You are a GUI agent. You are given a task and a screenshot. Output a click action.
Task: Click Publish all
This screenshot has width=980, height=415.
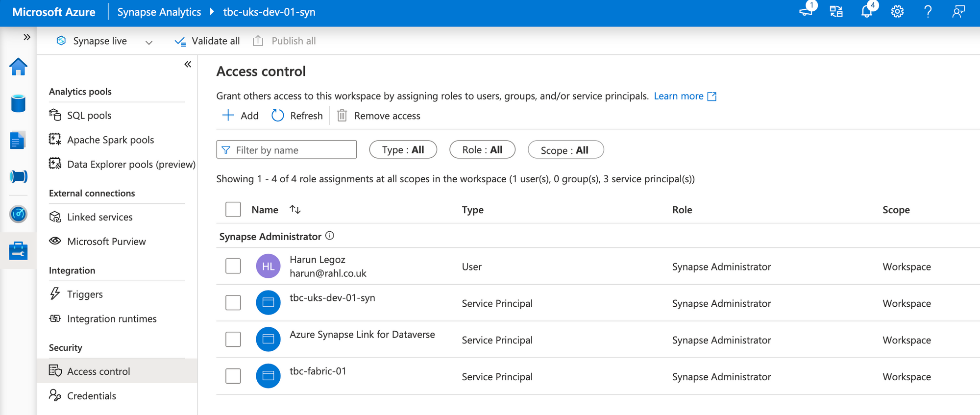tap(284, 41)
